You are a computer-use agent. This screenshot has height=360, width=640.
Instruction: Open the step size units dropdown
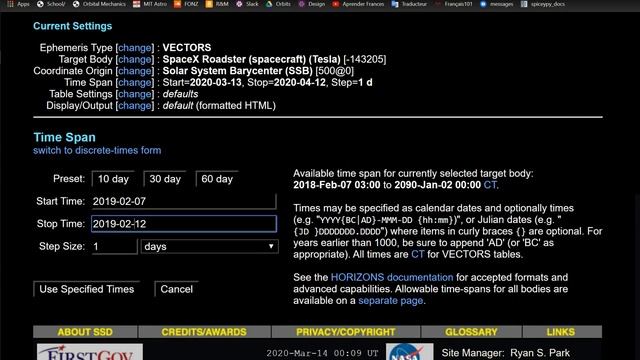pos(209,247)
